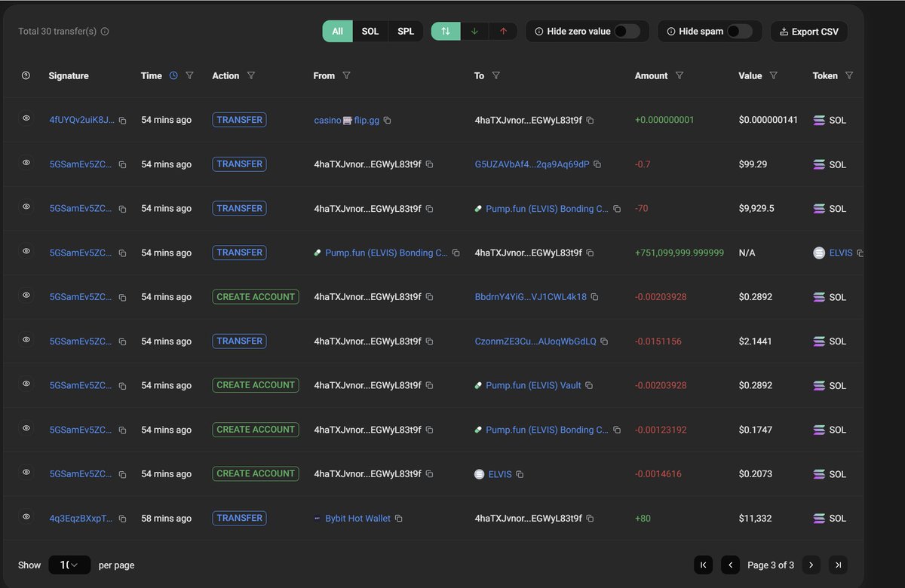Copy From address in the $9,929.5 row

[x=429, y=209]
